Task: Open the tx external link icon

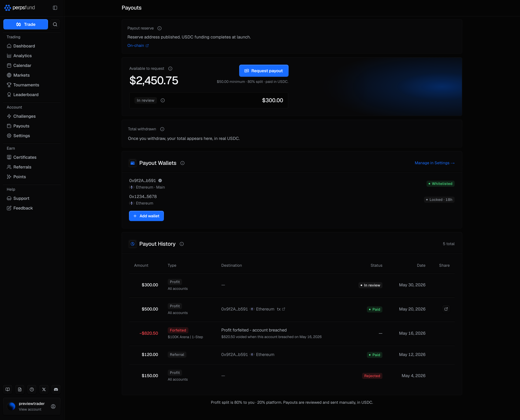Action: [x=283, y=309]
